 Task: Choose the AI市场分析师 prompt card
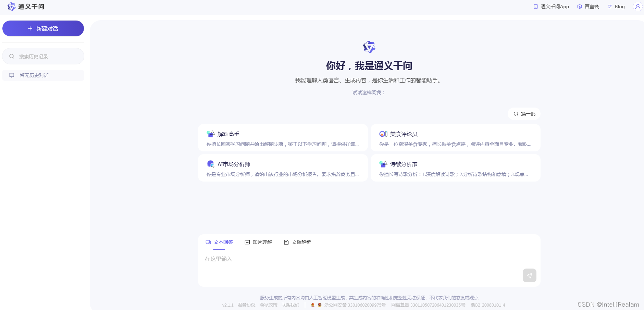(283, 168)
